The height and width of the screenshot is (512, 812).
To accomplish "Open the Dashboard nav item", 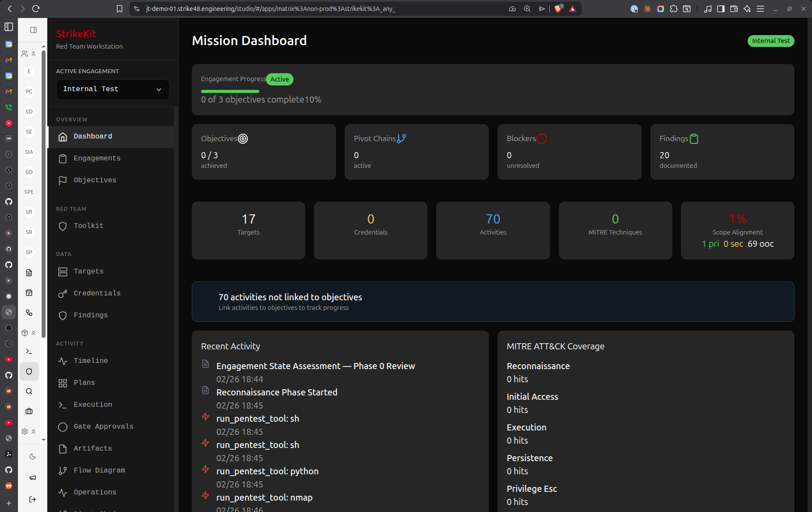I will pyautogui.click(x=110, y=137).
